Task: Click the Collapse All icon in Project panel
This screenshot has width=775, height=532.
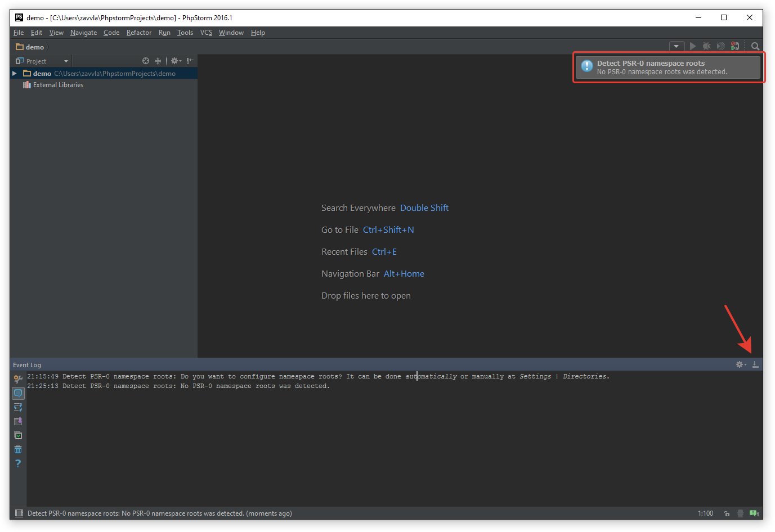Action: click(x=158, y=61)
